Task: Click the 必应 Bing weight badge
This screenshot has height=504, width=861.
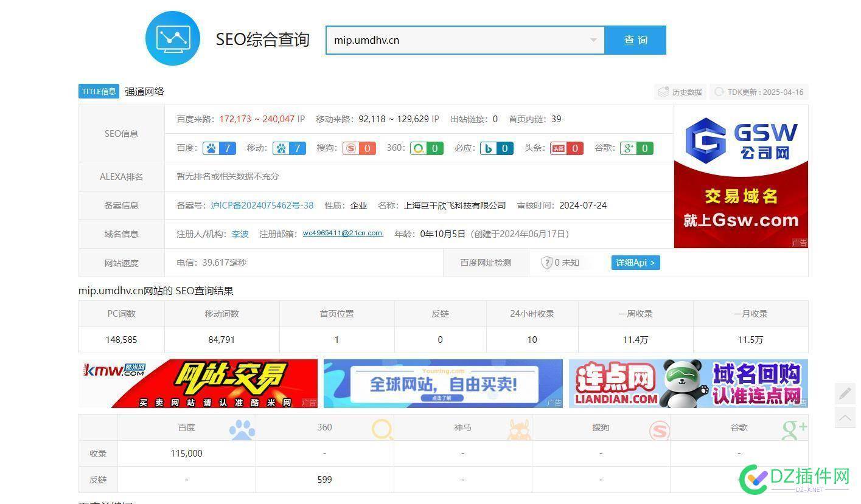Action: point(497,148)
